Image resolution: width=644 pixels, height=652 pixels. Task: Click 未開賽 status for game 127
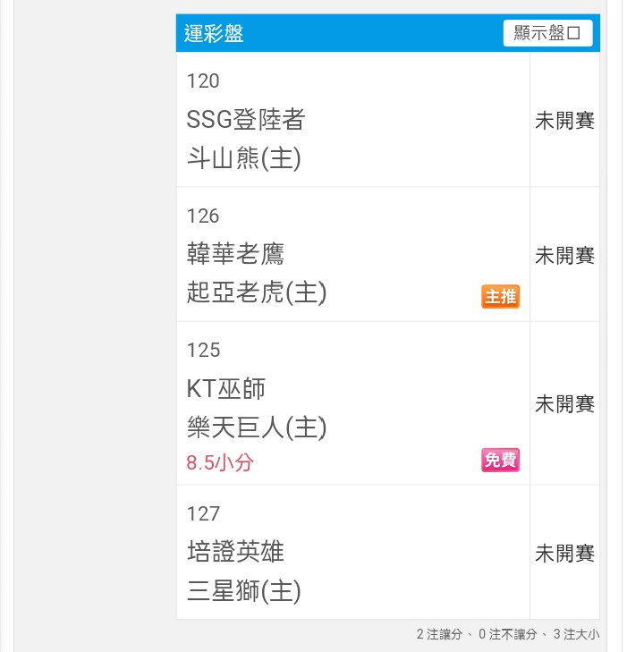coord(564,554)
